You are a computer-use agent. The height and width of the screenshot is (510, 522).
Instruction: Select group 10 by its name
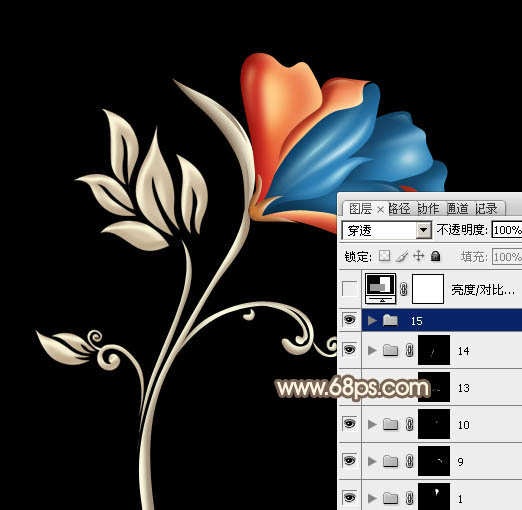[464, 425]
